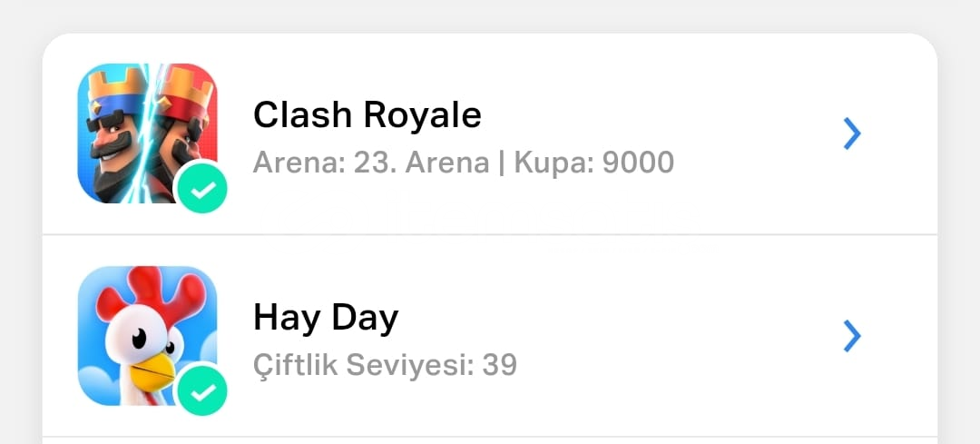Click the green checkmark badge on Hay Day
Viewport: 980px width, 444px height.
tap(201, 390)
